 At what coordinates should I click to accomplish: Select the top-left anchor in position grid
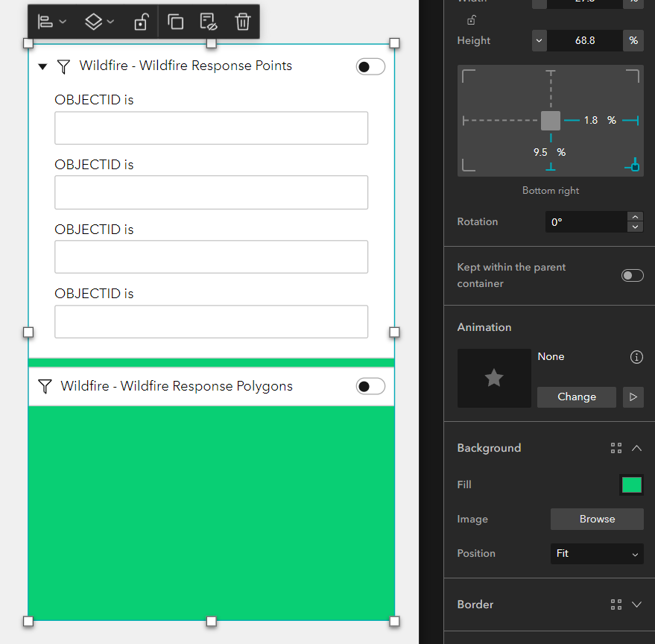coord(469,76)
